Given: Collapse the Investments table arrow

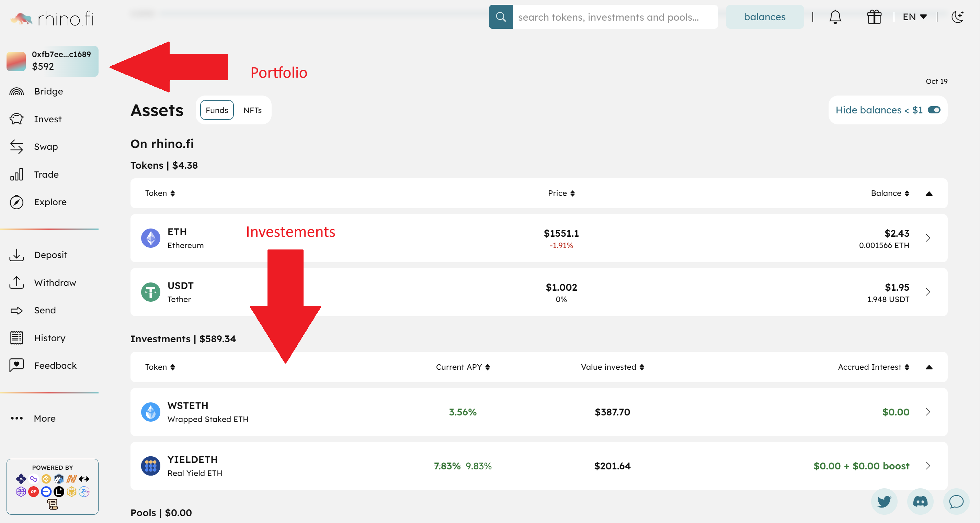Looking at the screenshot, I should (x=928, y=367).
